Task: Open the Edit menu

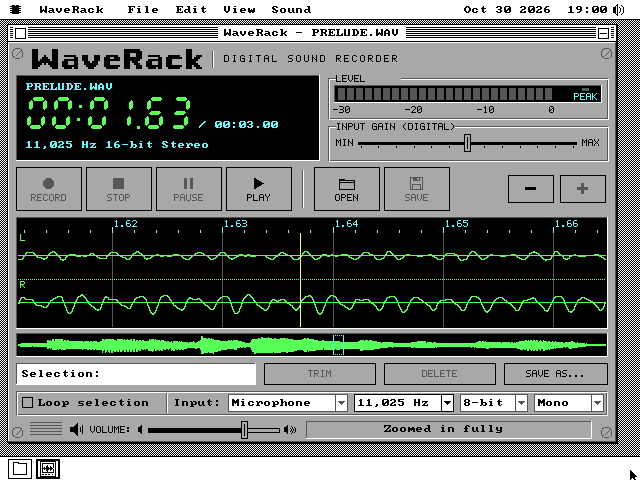Action: tap(191, 9)
